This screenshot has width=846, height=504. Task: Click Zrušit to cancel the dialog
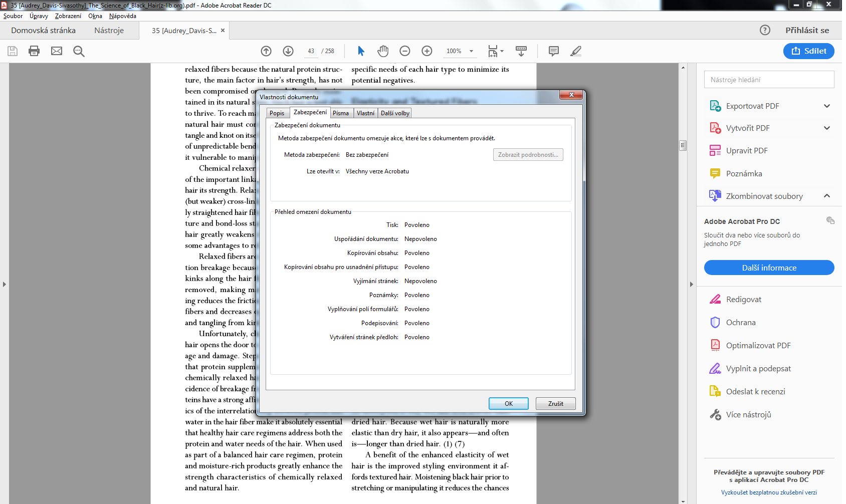[556, 404]
